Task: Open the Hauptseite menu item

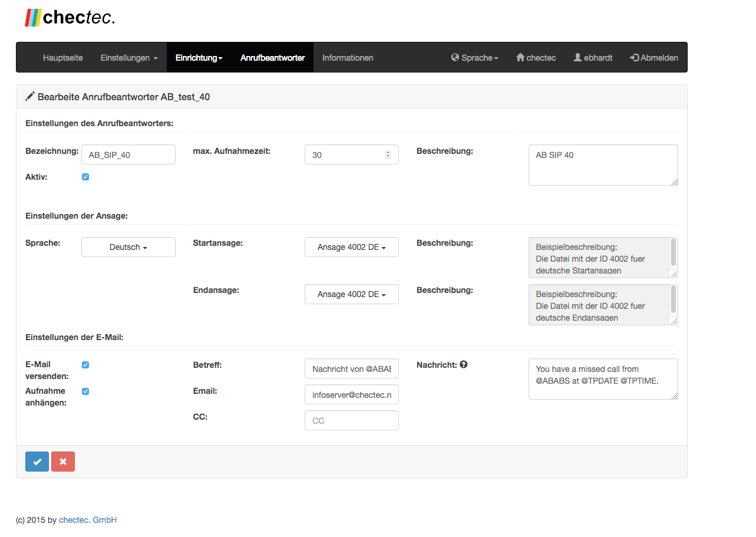Action: (63, 58)
